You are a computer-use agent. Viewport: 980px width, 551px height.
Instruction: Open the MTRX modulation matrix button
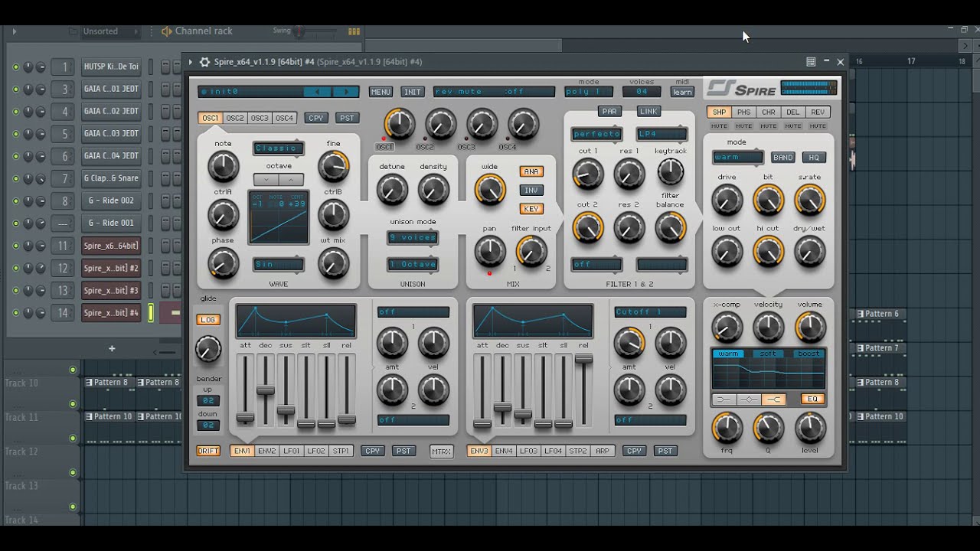tap(441, 452)
